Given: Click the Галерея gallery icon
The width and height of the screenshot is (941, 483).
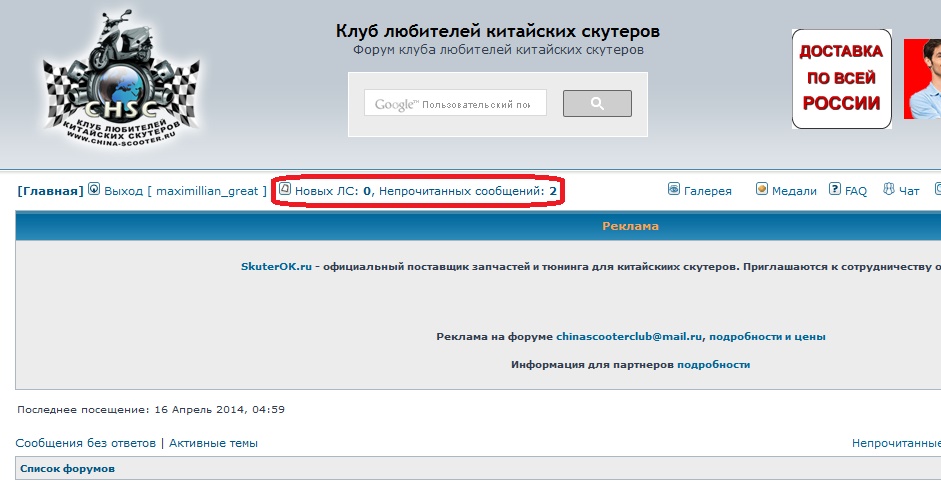Looking at the screenshot, I should (x=674, y=189).
